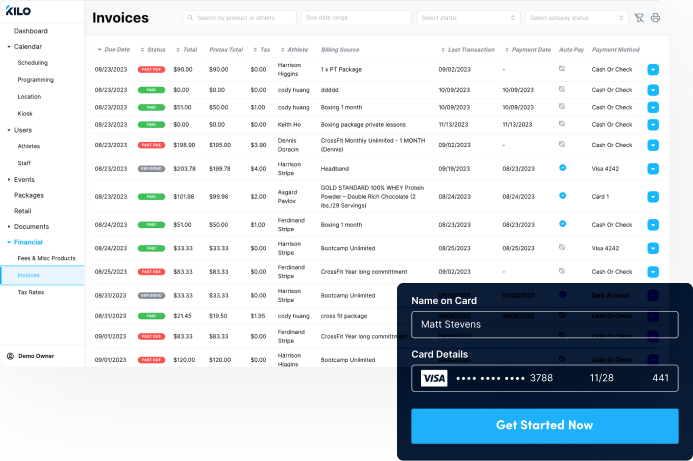Go to Dashboard in the sidebar
Screen dimensions: 693x461
(x=30, y=31)
